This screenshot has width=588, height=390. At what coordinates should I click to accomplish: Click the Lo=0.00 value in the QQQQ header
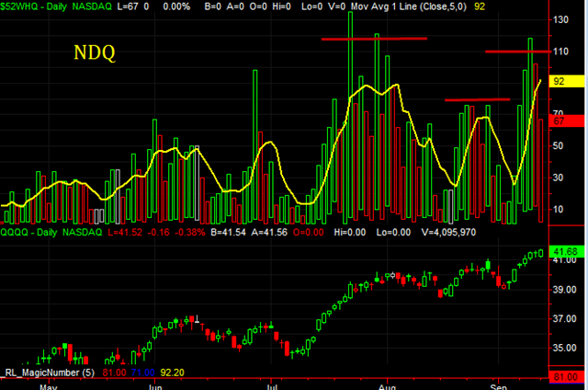coord(393,233)
